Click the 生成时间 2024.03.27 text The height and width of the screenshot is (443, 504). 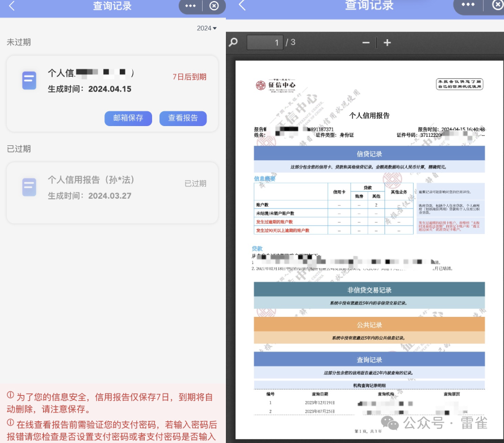point(89,196)
